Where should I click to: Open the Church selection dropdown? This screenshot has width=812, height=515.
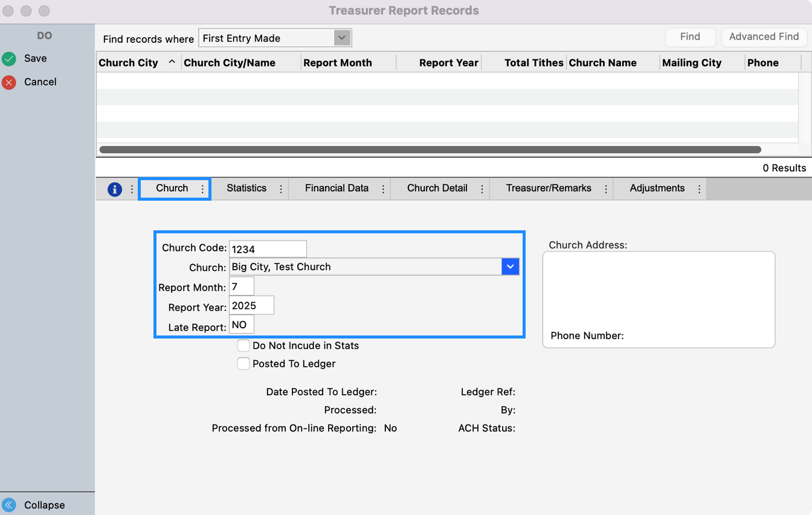tap(511, 266)
